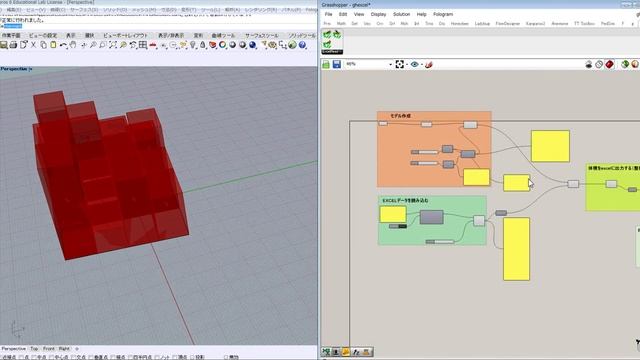
Task: Select the tall yellow panel below EXCEL group
Action: pyautogui.click(x=516, y=249)
